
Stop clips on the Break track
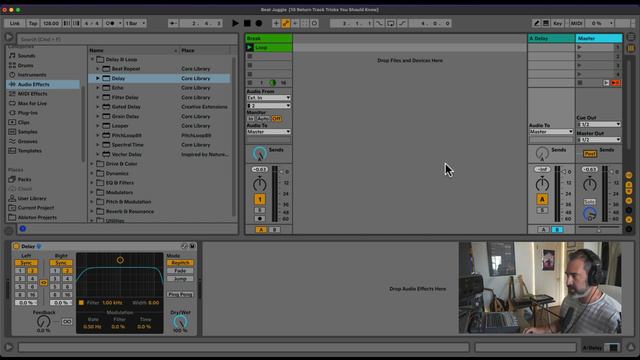pos(250,83)
